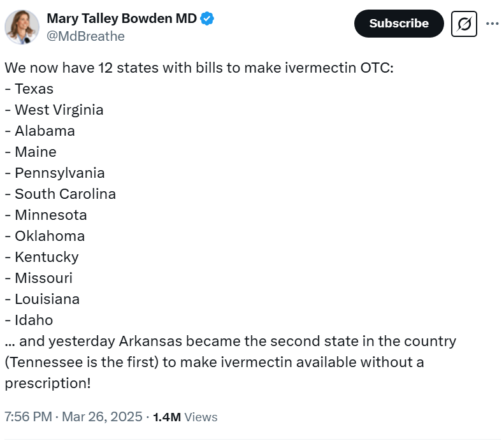This screenshot has width=504, height=448.
Task: Click the "Texas" line in the post
Action: click(34, 89)
